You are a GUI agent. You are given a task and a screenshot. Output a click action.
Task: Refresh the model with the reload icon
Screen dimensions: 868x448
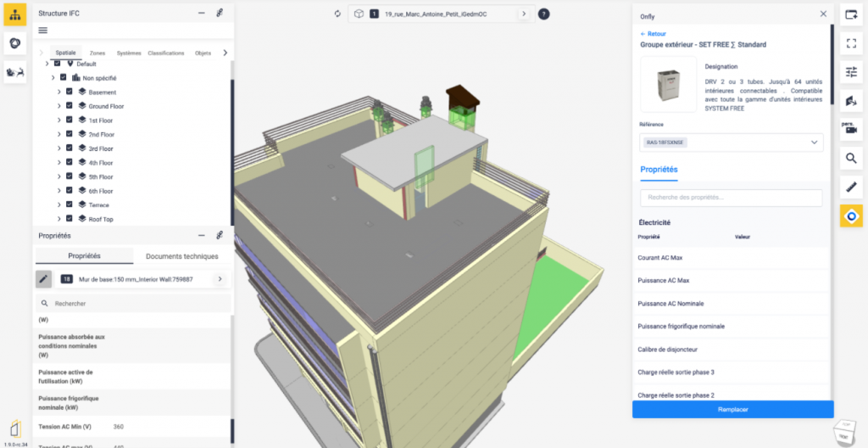click(x=337, y=14)
